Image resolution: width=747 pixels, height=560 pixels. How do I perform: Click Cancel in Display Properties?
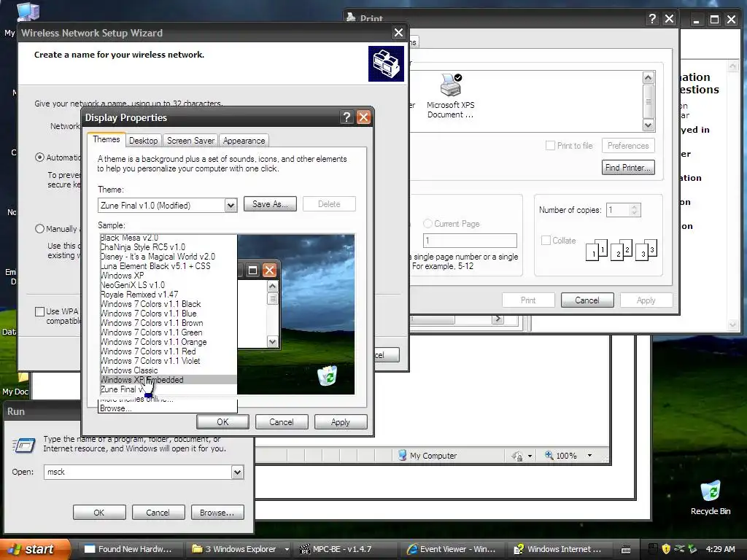tap(282, 422)
